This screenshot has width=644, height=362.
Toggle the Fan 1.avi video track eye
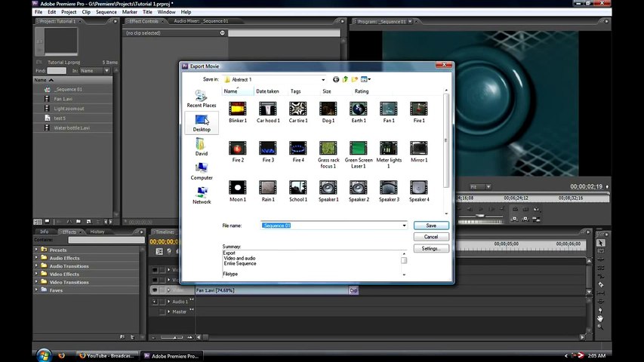[156, 290]
